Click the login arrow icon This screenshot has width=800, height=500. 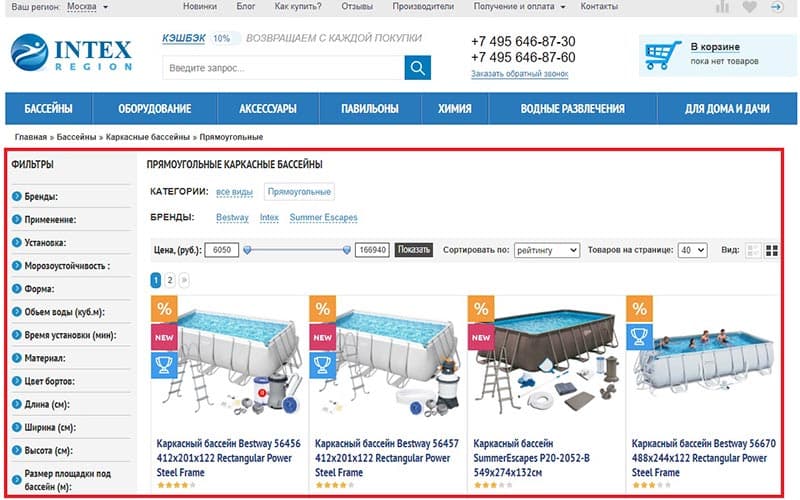pyautogui.click(x=777, y=7)
